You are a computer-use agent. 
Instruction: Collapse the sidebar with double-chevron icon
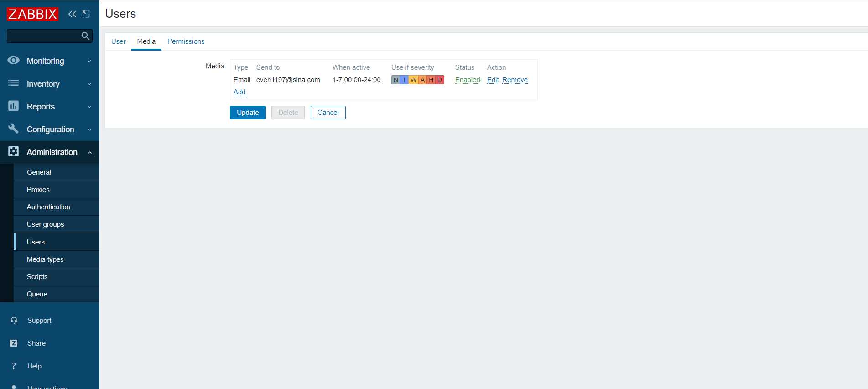point(72,14)
